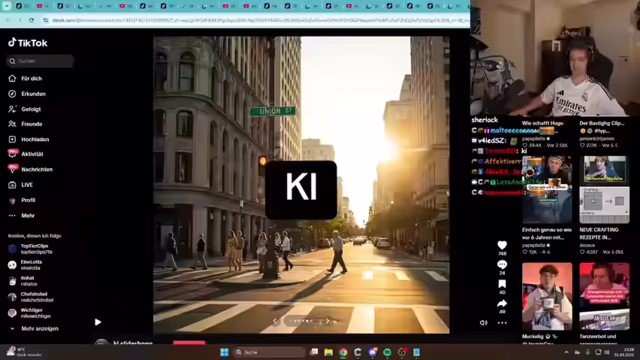Click the slideshow progress dots indicator
This screenshot has height=360, width=640.
(301, 321)
